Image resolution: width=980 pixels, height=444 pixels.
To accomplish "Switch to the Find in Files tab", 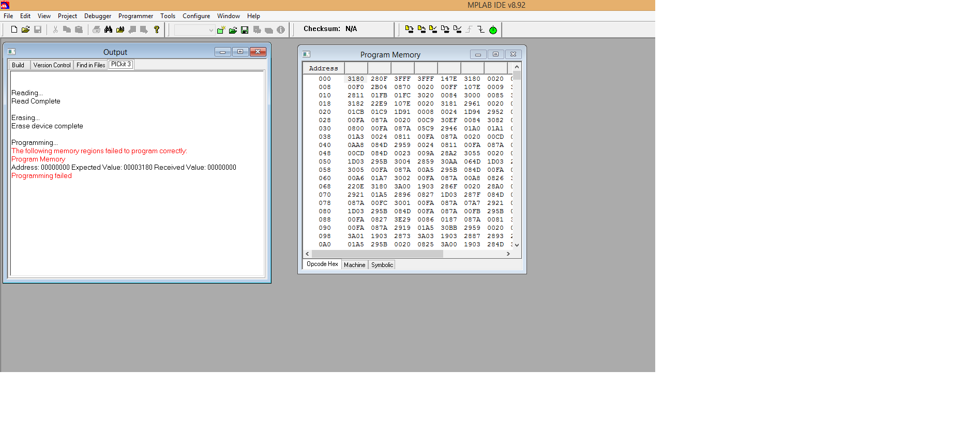I will (91, 65).
